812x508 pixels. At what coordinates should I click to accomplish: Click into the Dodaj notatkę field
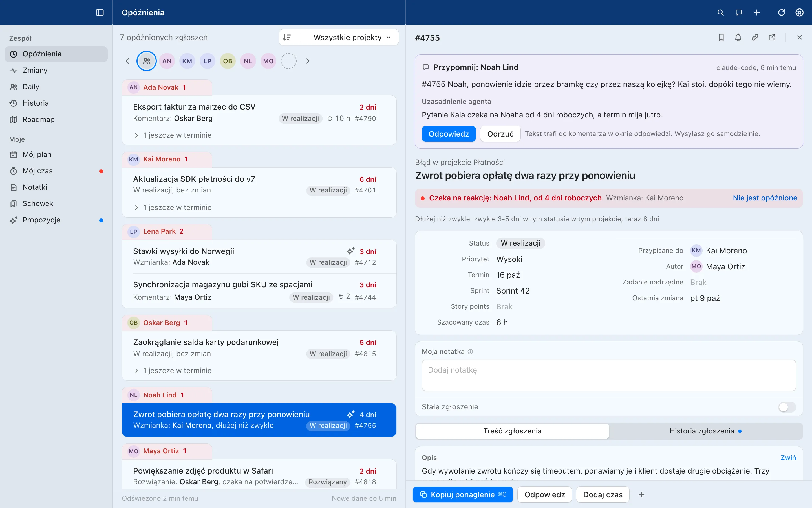click(609, 375)
